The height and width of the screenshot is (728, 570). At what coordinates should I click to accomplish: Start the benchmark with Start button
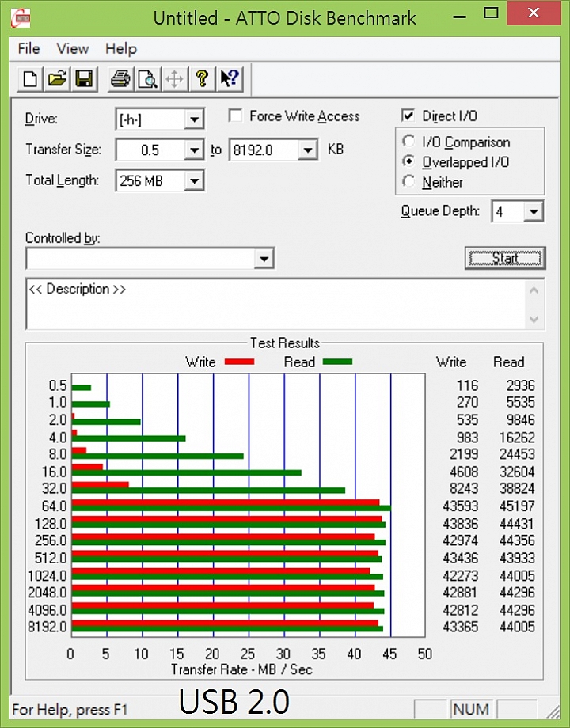click(x=505, y=258)
